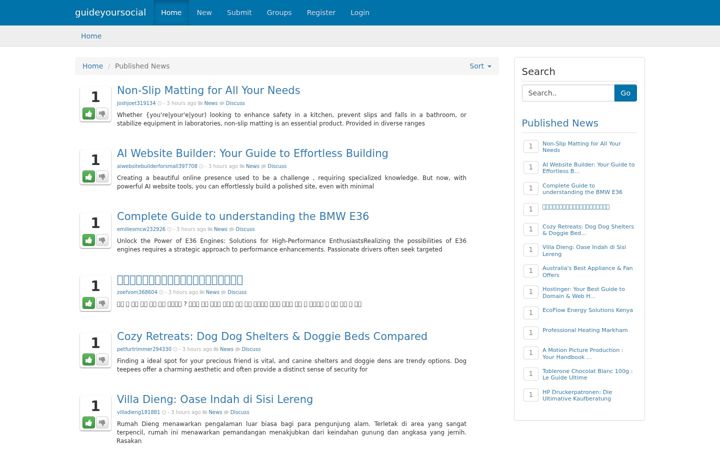
Task: View author emiliesmcw232926 profile
Action: pos(141,229)
